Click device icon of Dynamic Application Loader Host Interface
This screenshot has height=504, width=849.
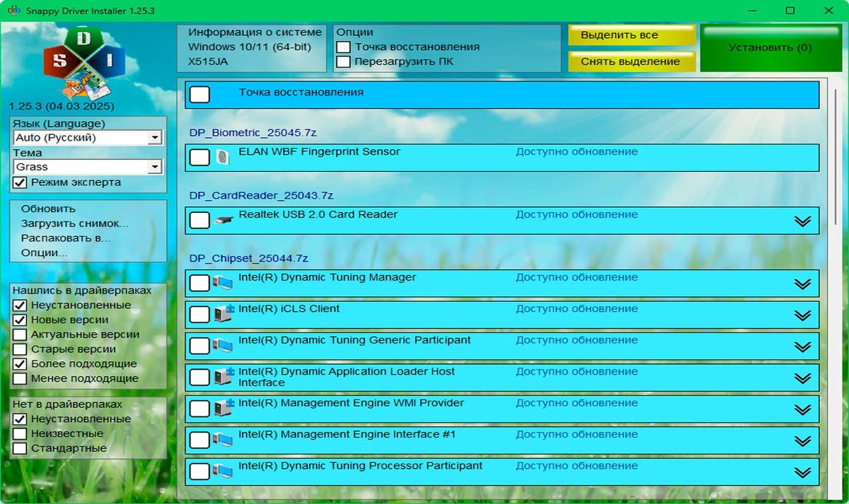pyautogui.click(x=224, y=377)
